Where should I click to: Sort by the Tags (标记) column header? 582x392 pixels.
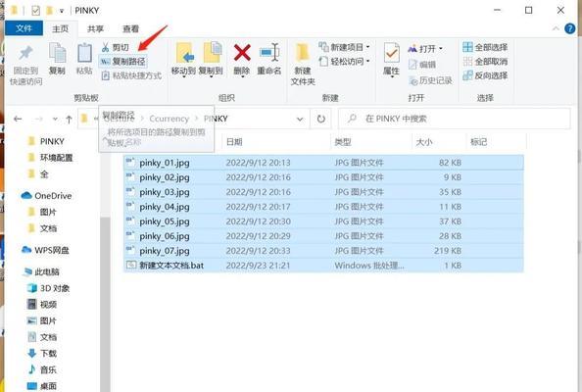click(x=496, y=142)
